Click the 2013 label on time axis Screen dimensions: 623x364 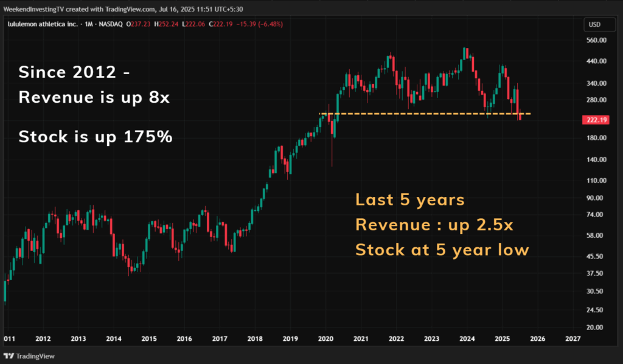[x=78, y=338]
